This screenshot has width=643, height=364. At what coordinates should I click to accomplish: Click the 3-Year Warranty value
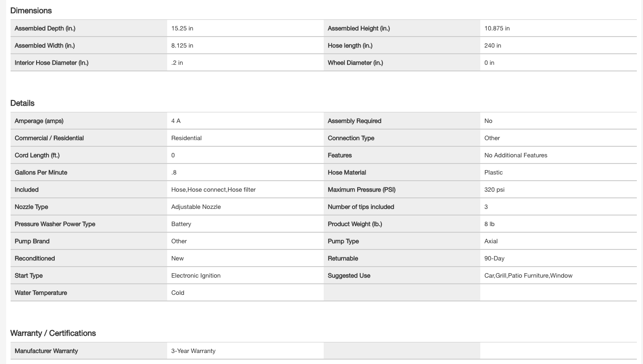[193, 351]
